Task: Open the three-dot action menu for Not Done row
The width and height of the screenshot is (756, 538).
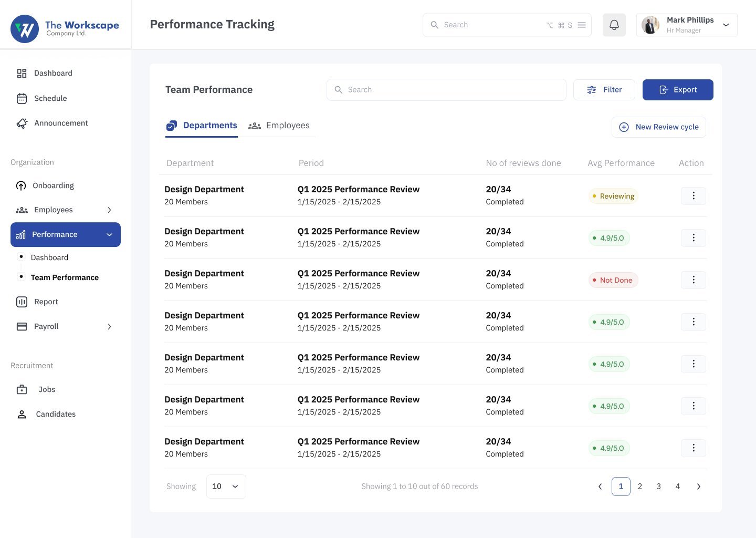Action: coord(694,280)
